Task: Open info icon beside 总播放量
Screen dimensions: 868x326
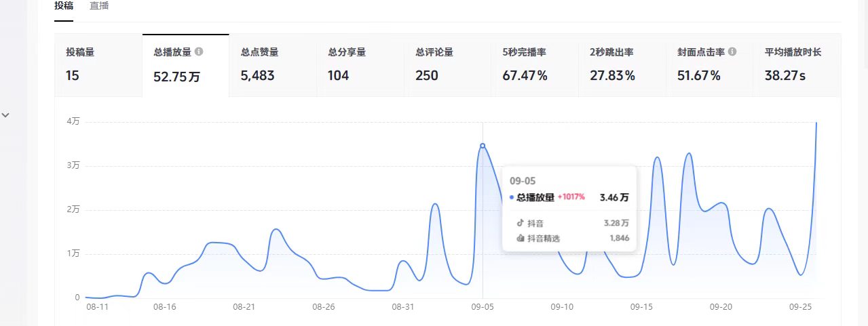Action: [198, 52]
